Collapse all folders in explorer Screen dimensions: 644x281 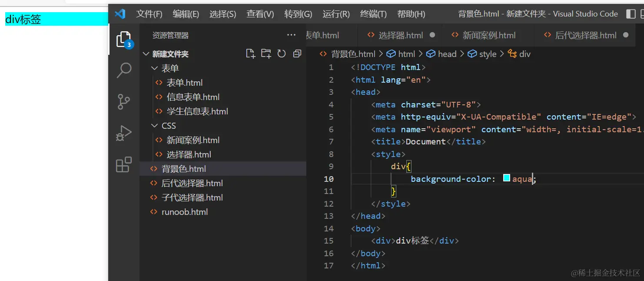click(297, 54)
